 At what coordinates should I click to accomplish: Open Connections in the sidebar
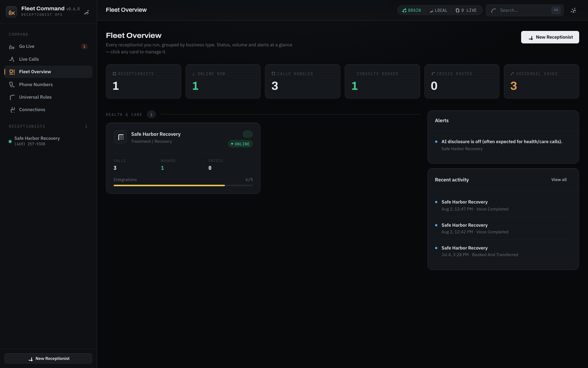[48, 110]
